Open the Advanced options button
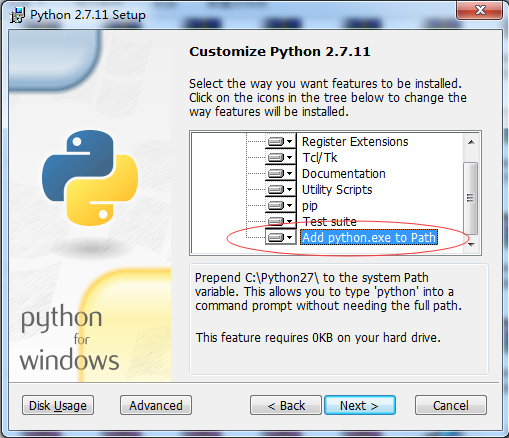 [156, 405]
